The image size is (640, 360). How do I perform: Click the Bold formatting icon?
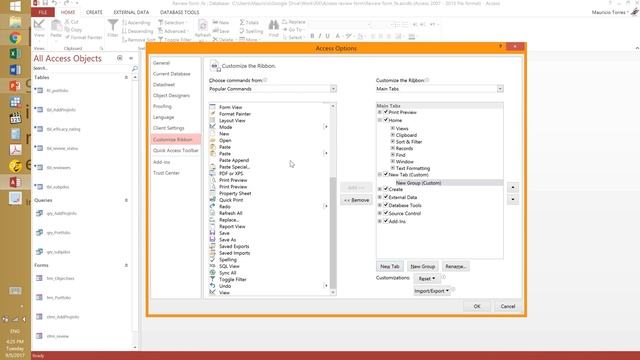(x=312, y=36)
